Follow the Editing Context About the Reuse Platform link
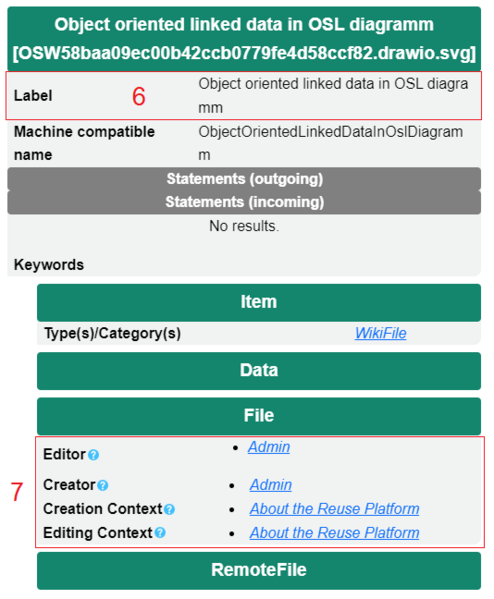 tap(334, 533)
